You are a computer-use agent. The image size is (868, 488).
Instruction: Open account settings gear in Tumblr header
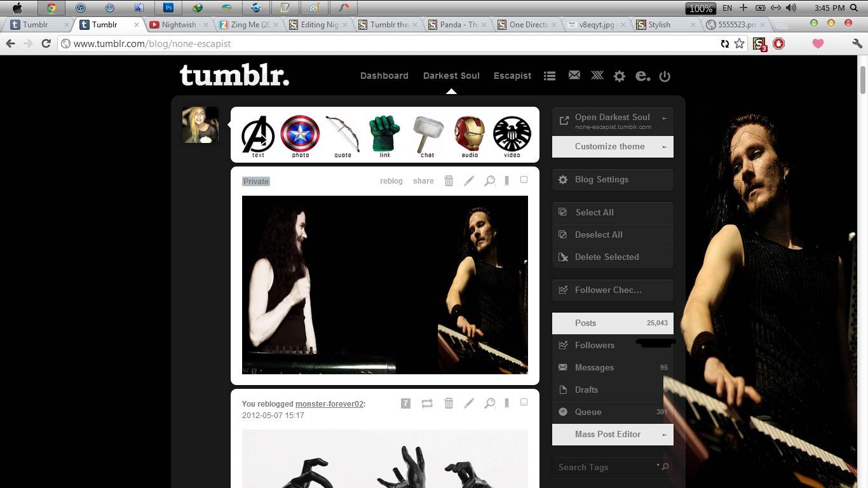click(x=620, y=76)
